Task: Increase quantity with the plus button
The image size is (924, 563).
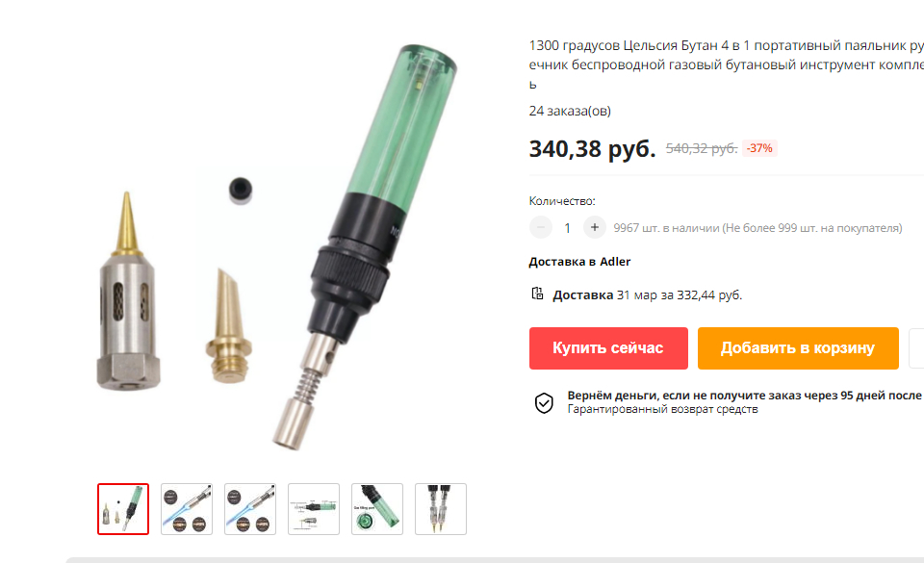Action: (595, 227)
